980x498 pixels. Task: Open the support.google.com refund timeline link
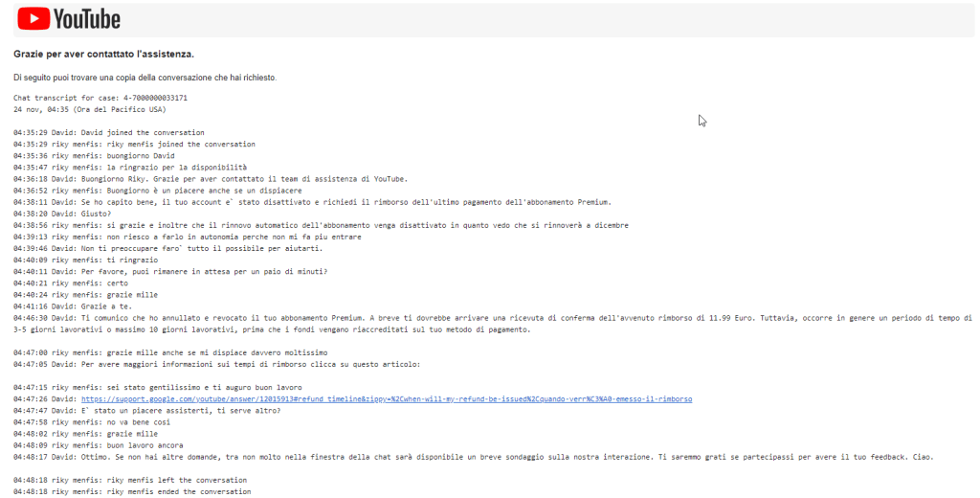click(x=386, y=398)
